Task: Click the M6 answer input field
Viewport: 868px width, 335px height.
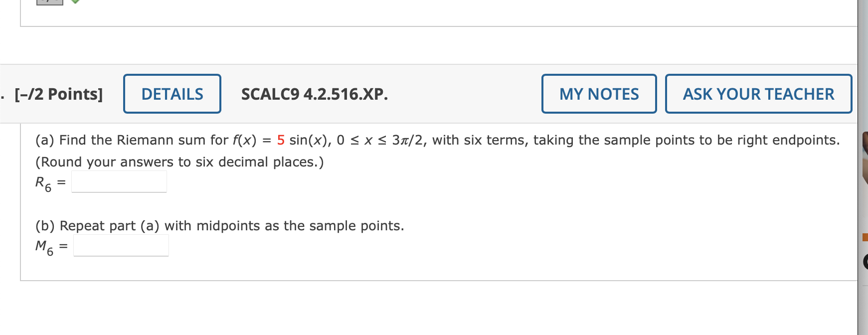Action: tap(121, 245)
